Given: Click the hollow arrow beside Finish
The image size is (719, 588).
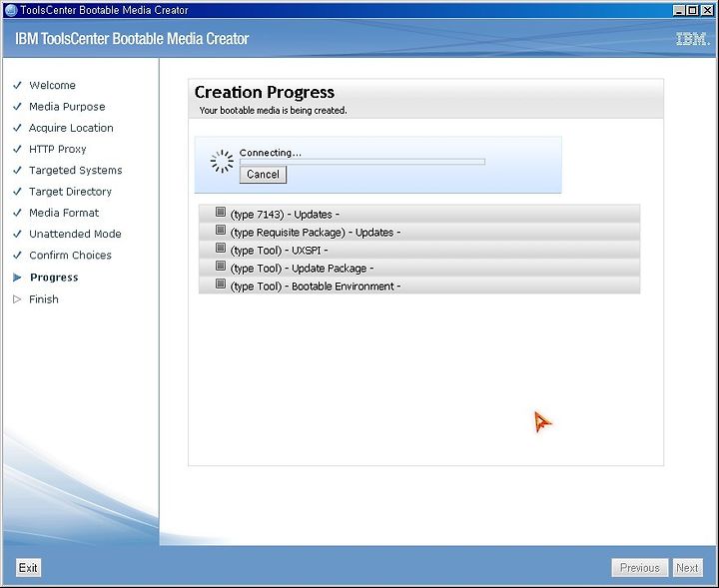Looking at the screenshot, I should pos(17,299).
